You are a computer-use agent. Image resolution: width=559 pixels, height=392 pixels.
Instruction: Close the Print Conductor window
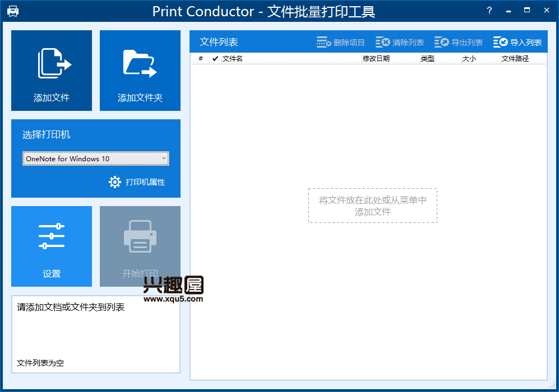[x=547, y=10]
